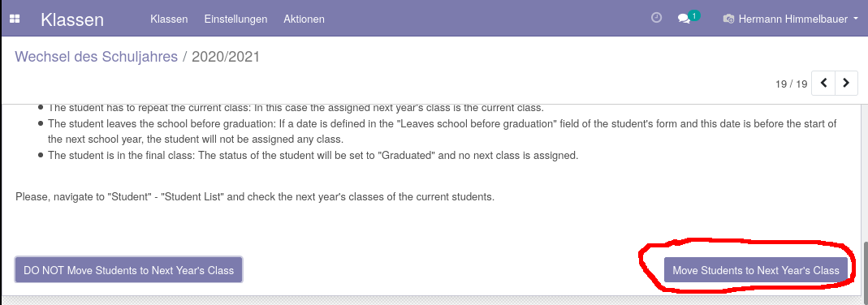Screen dimensions: 868x305
Task: Click the 19 / 19 pager counter
Action: 791,84
